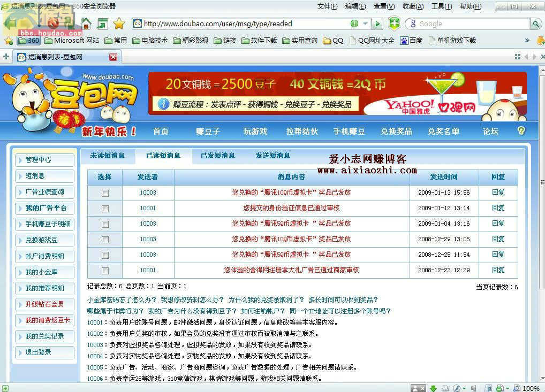Click 回复 for the 2008-12-23 12:29 message

[498, 270]
